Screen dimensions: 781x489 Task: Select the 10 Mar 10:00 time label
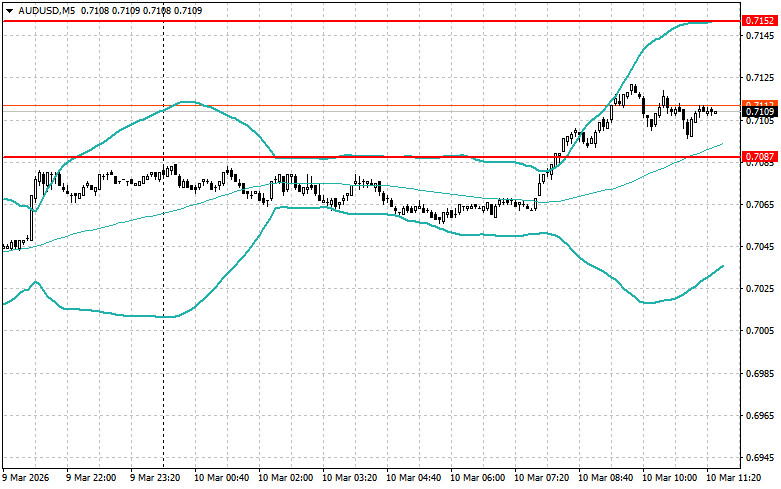tap(669, 478)
